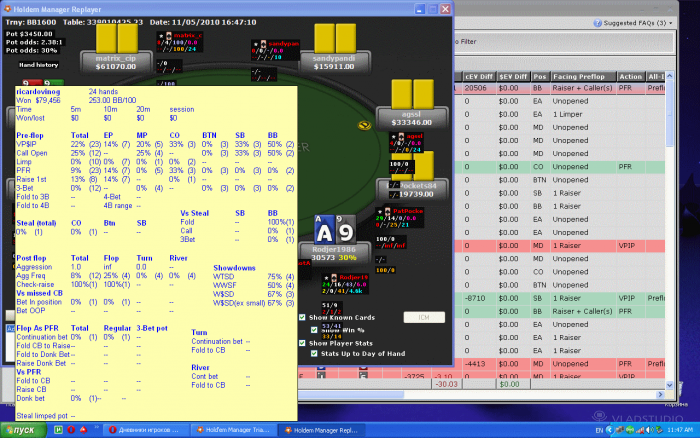700x438 pixels.
Task: Click the yellow dealer button chip
Action: pos(364,126)
